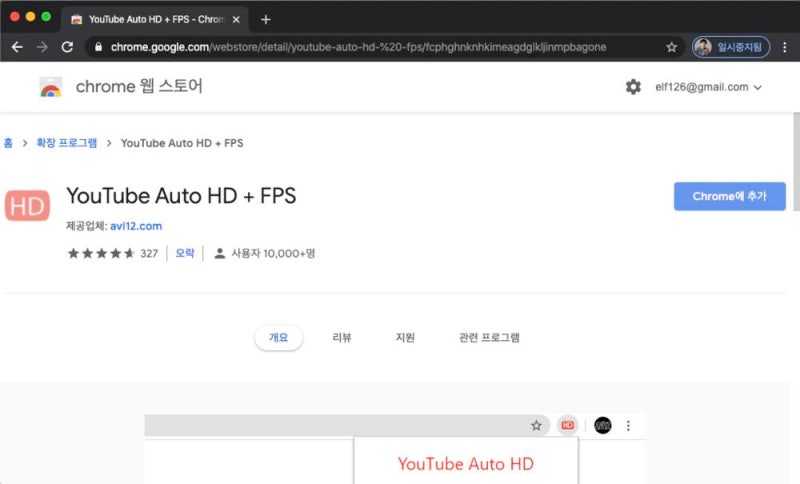The height and width of the screenshot is (484, 800).
Task: Open the 관련 프로그램 tab
Action: pyautogui.click(x=489, y=338)
